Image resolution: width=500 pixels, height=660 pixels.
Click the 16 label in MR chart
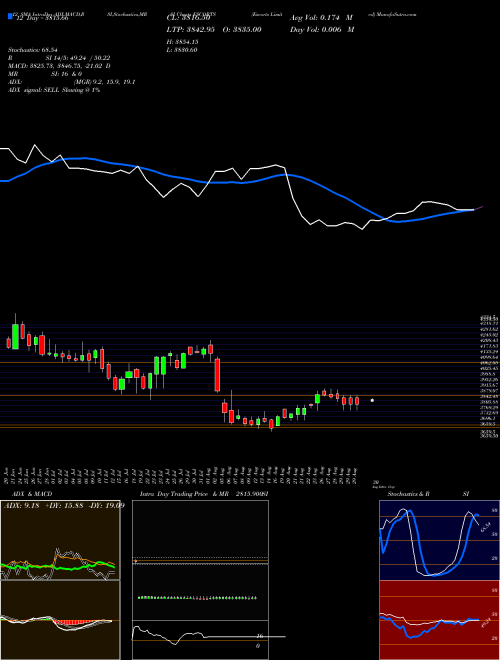[x=260, y=636]
